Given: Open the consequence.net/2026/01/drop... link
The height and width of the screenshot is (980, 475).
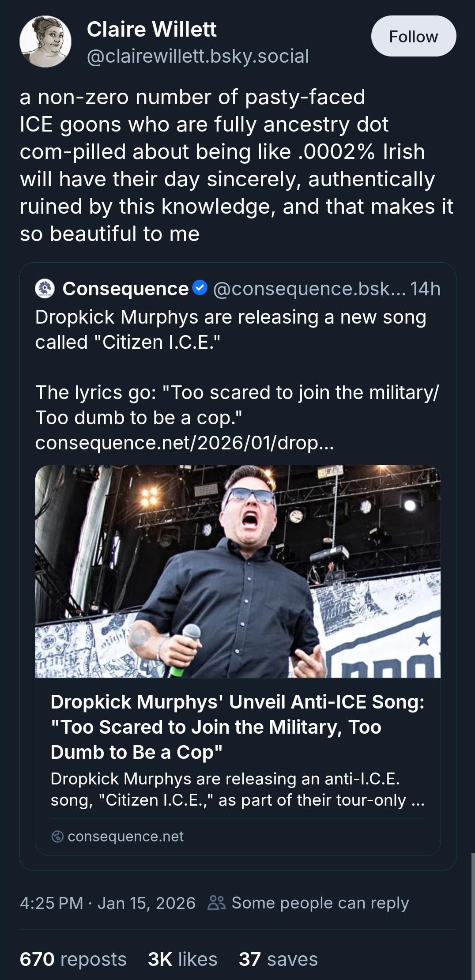Looking at the screenshot, I should [x=184, y=443].
